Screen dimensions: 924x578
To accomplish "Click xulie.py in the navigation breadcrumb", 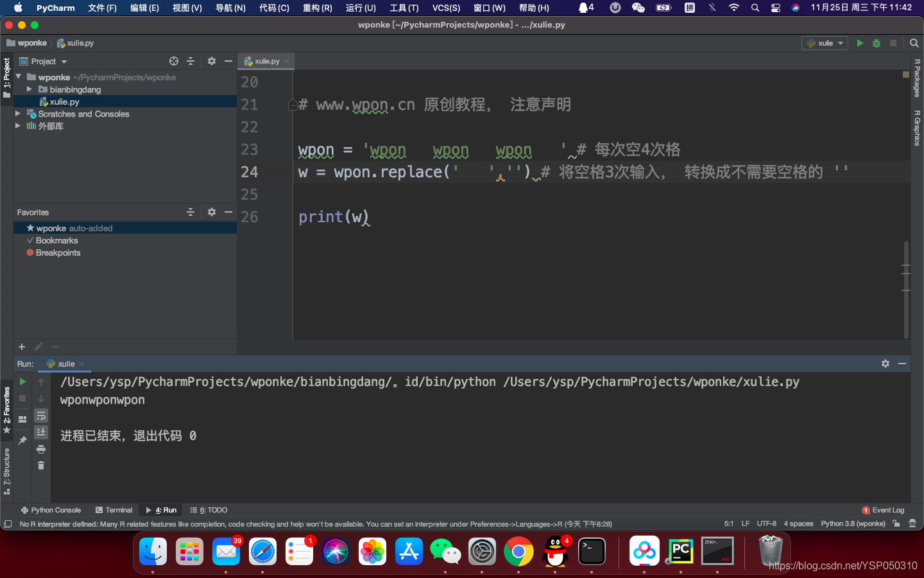I will (76, 43).
